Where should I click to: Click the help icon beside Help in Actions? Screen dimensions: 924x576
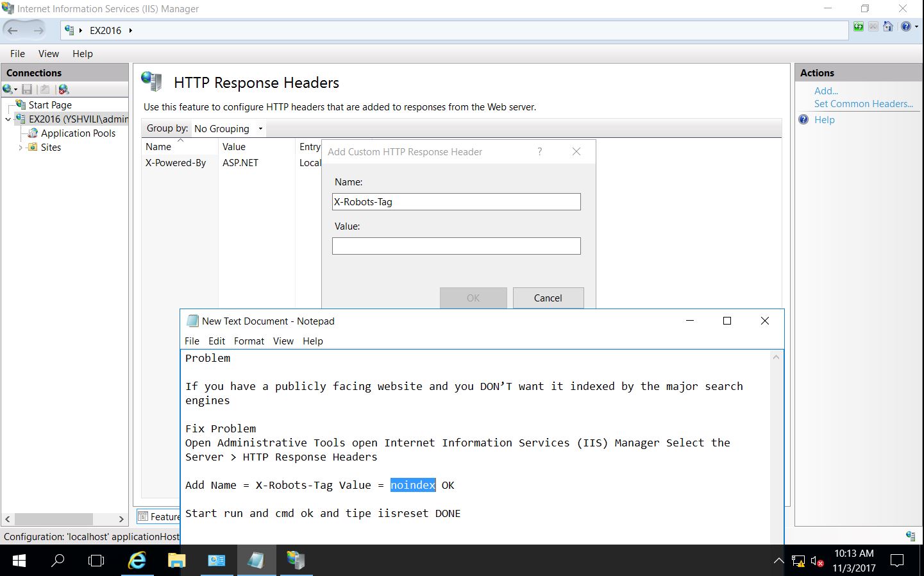click(x=804, y=119)
